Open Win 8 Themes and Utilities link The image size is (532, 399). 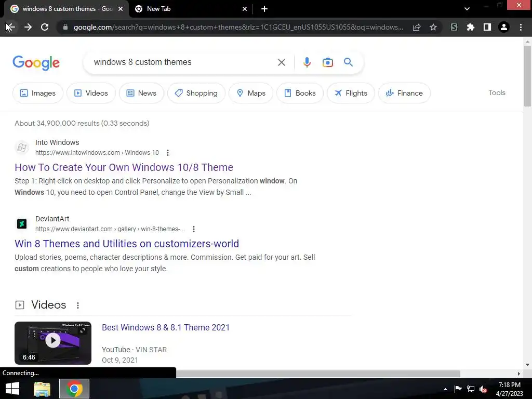point(127,244)
